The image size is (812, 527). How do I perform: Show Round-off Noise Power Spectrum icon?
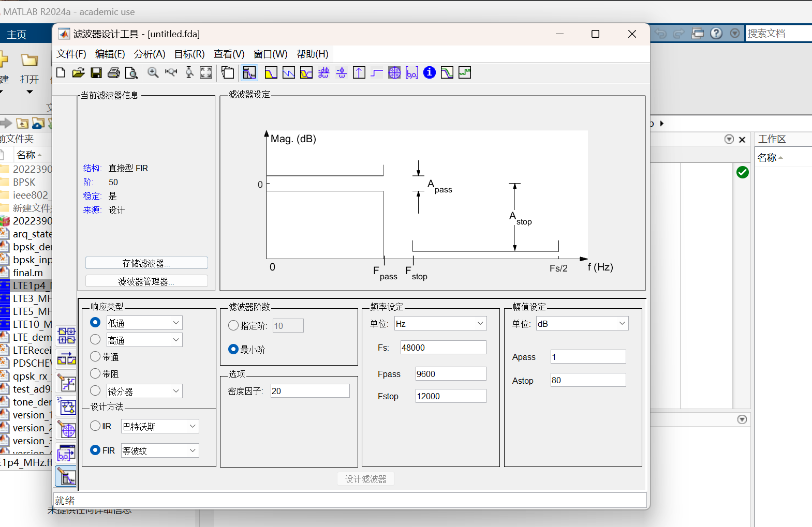click(x=465, y=73)
